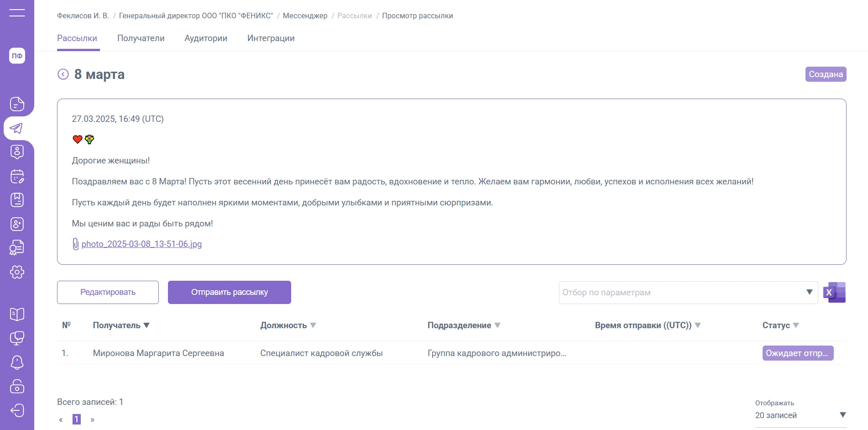Open the hamburger menu in sidebar
This screenshot has width=868, height=430.
click(x=17, y=13)
